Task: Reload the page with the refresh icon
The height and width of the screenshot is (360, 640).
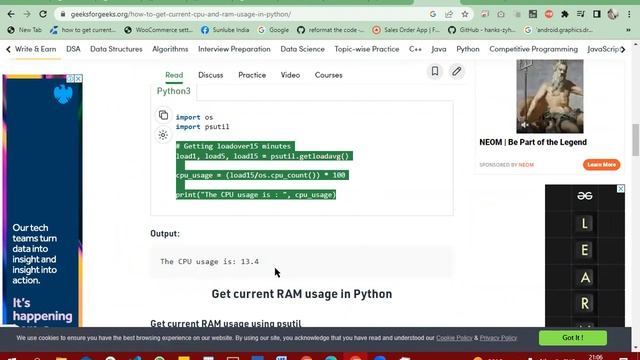Action: click(43, 14)
